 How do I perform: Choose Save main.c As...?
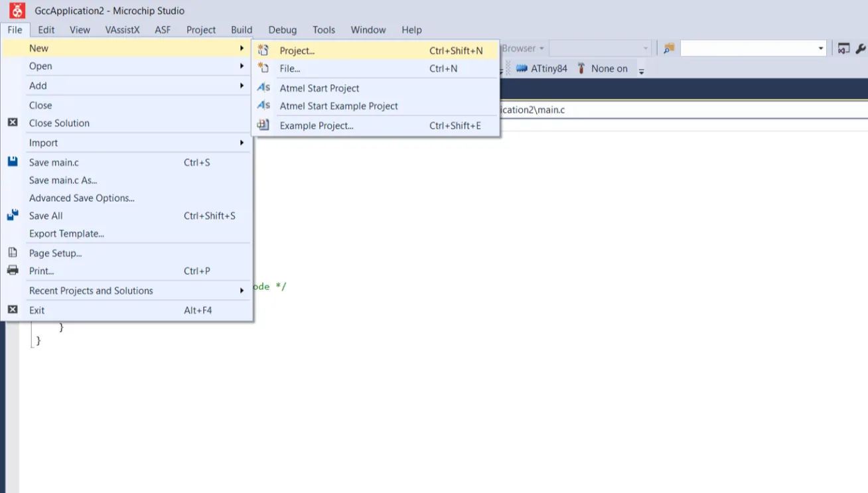126,180
